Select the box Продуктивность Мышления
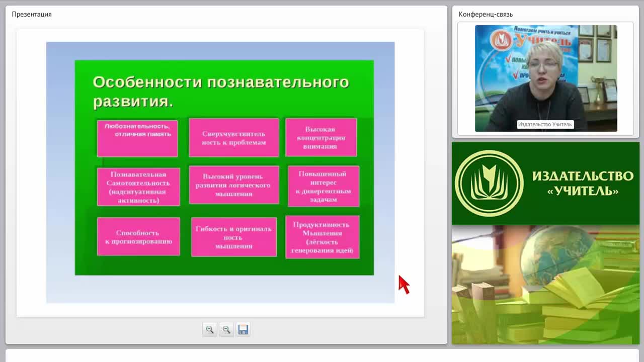 click(323, 237)
